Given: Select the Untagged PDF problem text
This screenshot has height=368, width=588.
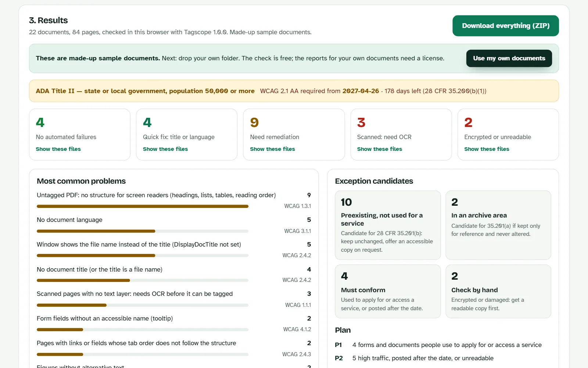Looking at the screenshot, I should [x=156, y=195].
